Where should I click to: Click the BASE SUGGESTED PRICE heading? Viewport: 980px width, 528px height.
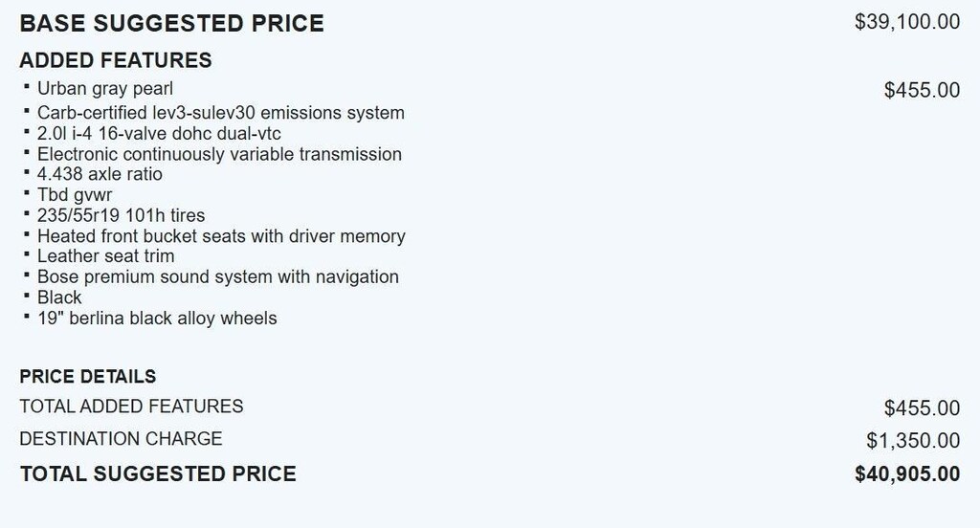[171, 24]
